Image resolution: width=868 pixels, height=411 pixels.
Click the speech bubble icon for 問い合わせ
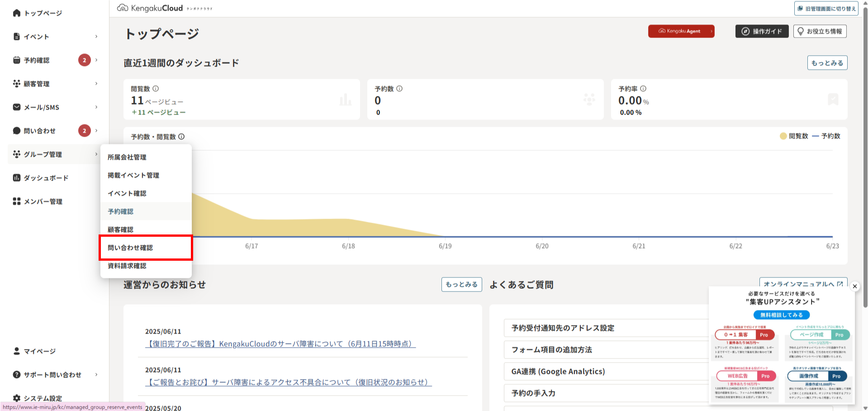(x=17, y=131)
